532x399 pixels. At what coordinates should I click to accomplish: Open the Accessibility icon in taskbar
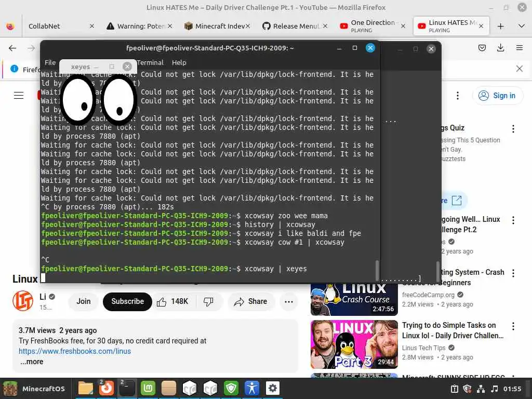252,388
